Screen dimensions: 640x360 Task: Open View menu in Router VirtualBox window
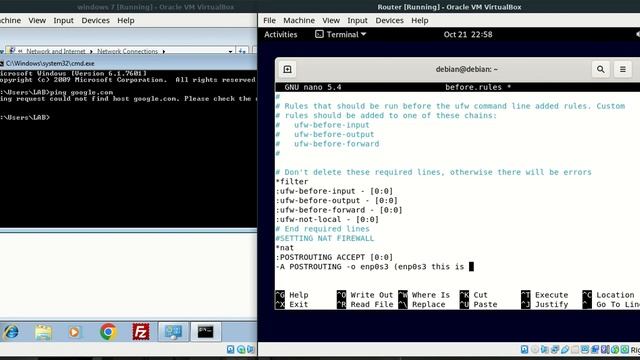click(x=331, y=20)
